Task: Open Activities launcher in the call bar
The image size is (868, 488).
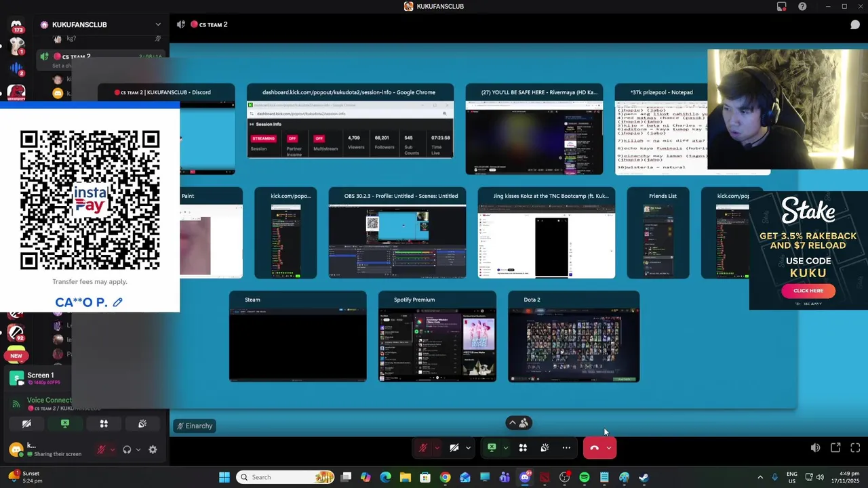Action: [523, 448]
